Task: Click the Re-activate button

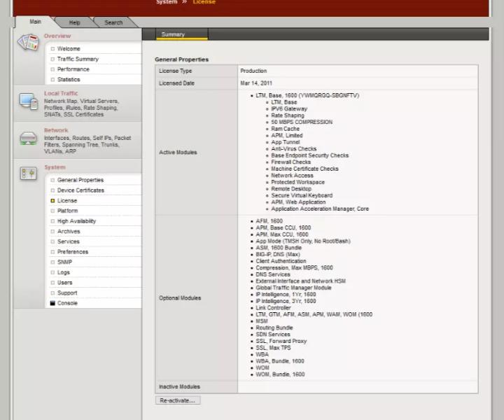Action: coord(178,400)
